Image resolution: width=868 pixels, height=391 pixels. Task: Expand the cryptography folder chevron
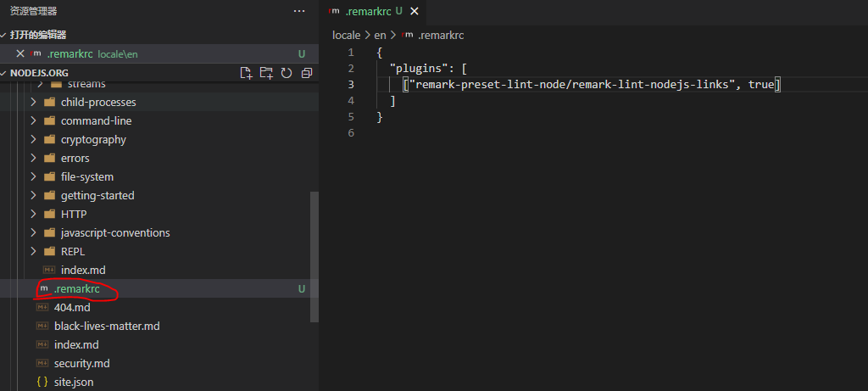(33, 140)
